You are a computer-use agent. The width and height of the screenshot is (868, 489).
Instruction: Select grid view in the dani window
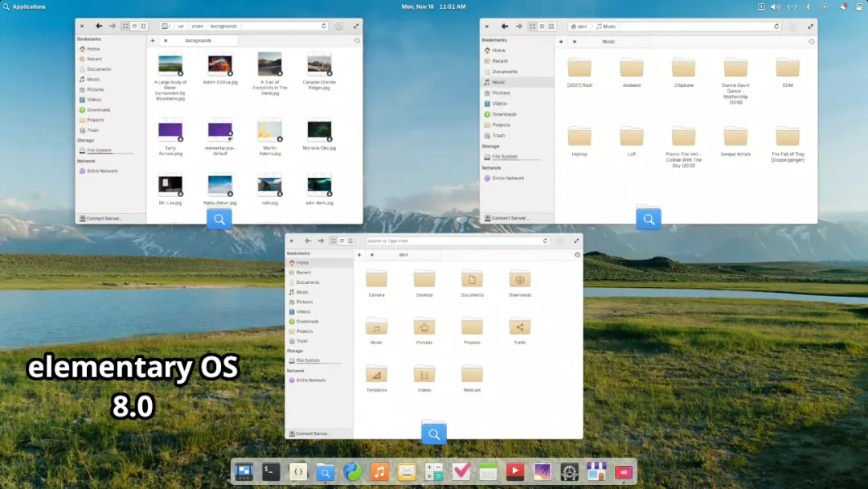click(x=332, y=240)
